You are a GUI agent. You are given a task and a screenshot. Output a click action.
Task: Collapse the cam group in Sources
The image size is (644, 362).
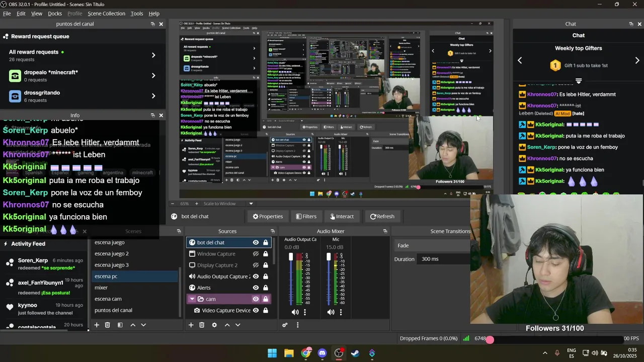coord(192,299)
